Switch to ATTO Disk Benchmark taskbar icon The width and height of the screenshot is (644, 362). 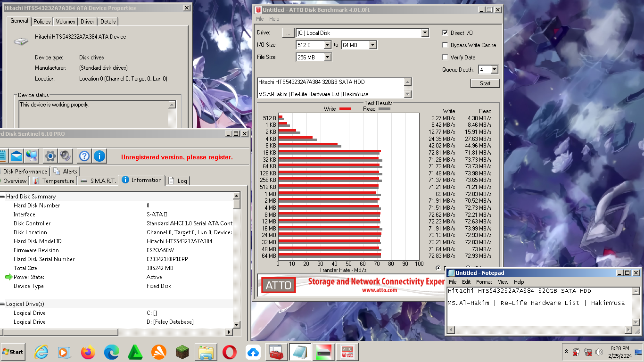coord(347,352)
